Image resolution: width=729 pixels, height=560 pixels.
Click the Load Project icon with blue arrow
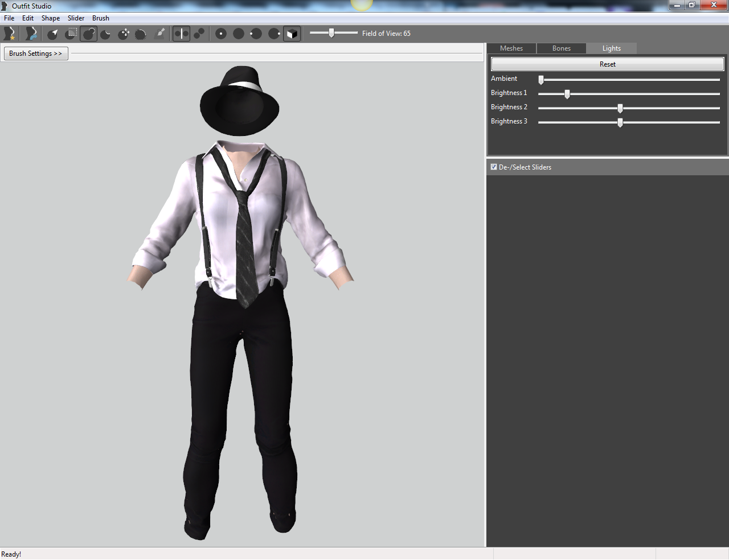[31, 34]
